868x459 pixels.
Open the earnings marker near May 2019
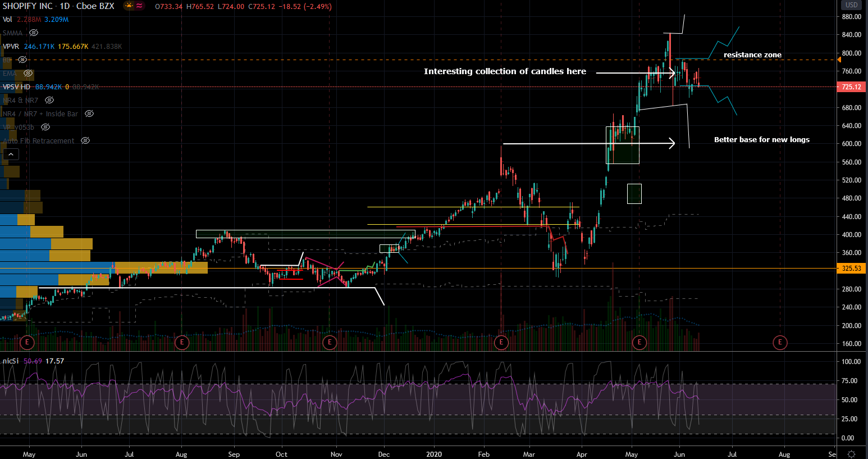27,342
